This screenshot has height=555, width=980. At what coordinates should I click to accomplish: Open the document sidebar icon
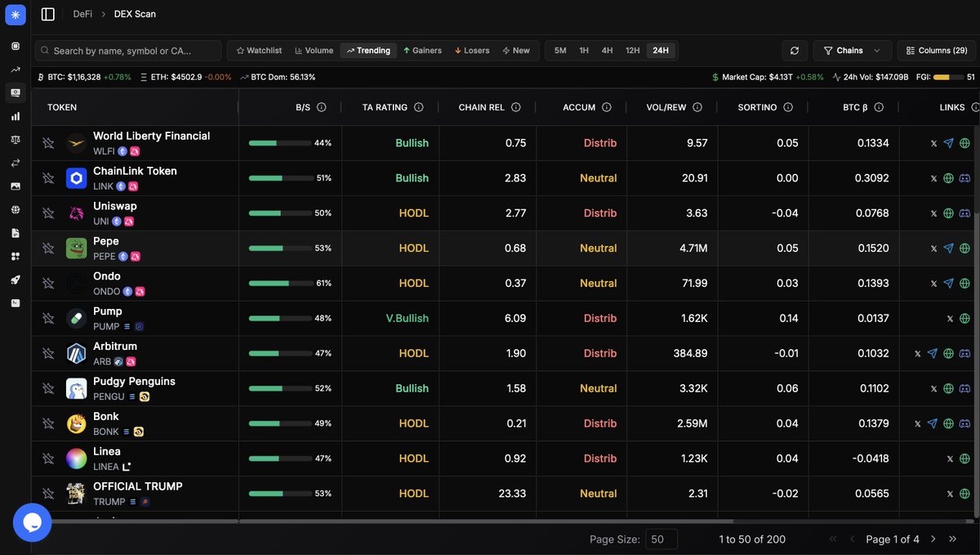[16, 233]
